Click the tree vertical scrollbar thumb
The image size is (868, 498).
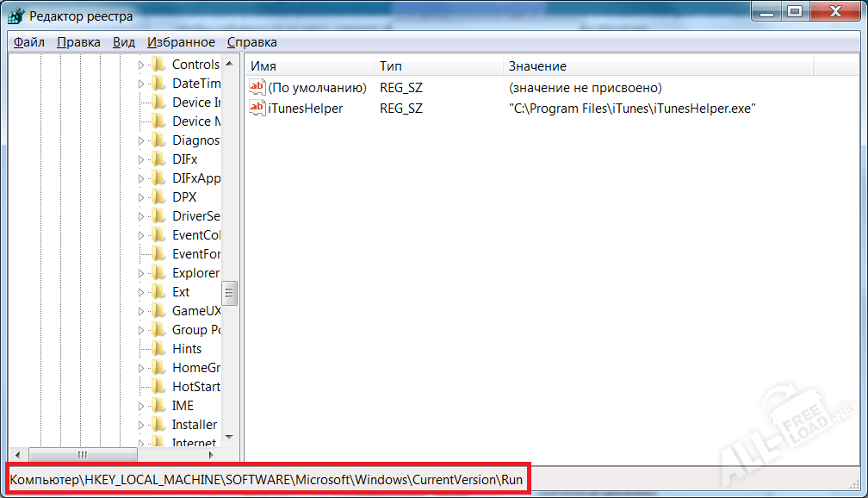click(230, 293)
